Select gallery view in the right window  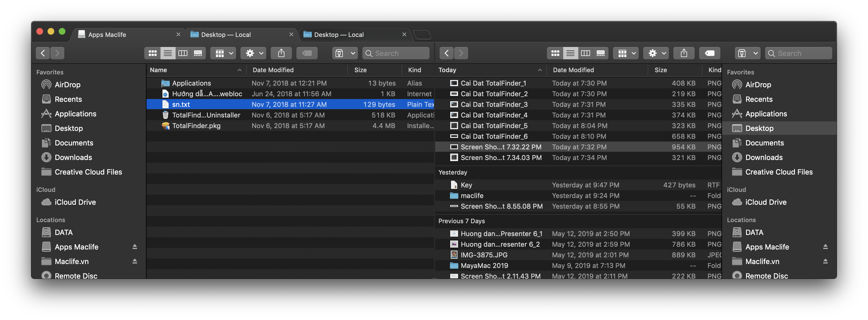click(x=601, y=53)
